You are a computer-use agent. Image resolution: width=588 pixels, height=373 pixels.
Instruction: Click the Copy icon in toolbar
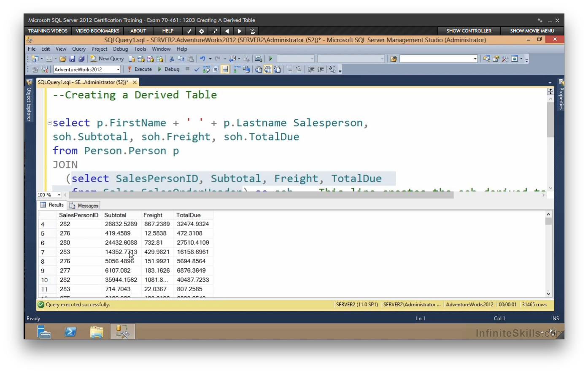(181, 59)
